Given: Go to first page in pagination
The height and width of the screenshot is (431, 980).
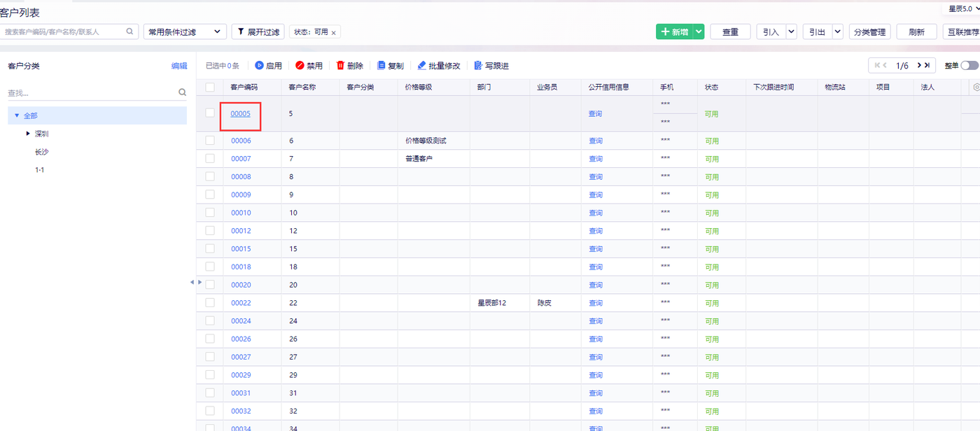Looking at the screenshot, I should [877, 65].
